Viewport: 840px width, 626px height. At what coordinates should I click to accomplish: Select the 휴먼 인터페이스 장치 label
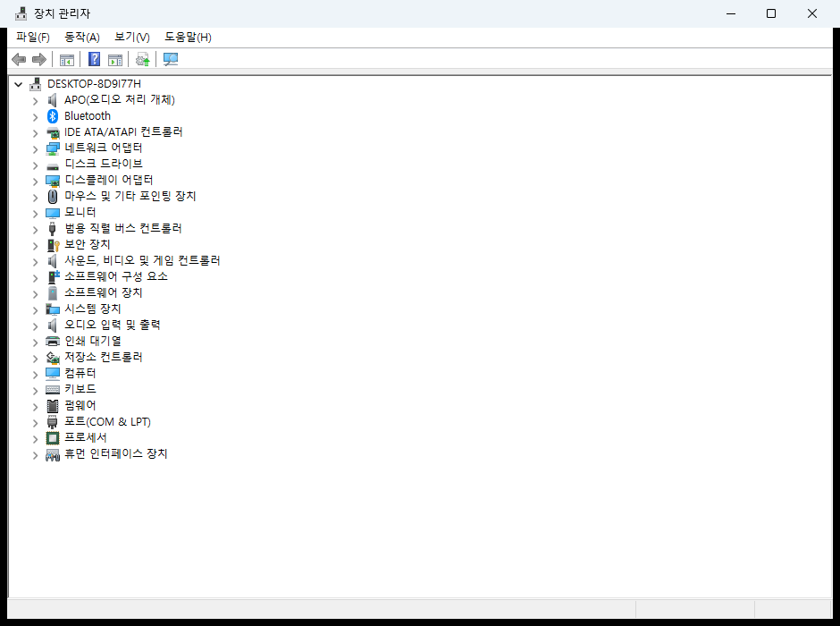115,453
